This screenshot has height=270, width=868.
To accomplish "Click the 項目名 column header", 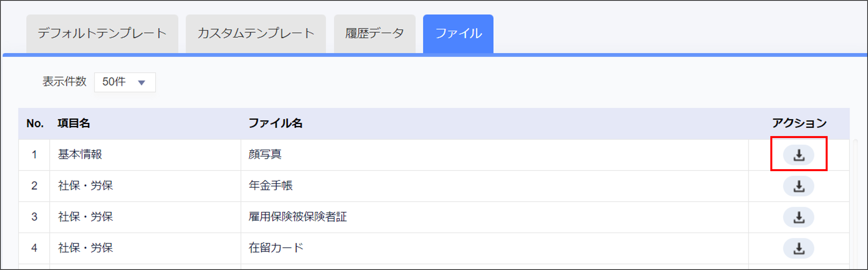I will click(x=74, y=123).
